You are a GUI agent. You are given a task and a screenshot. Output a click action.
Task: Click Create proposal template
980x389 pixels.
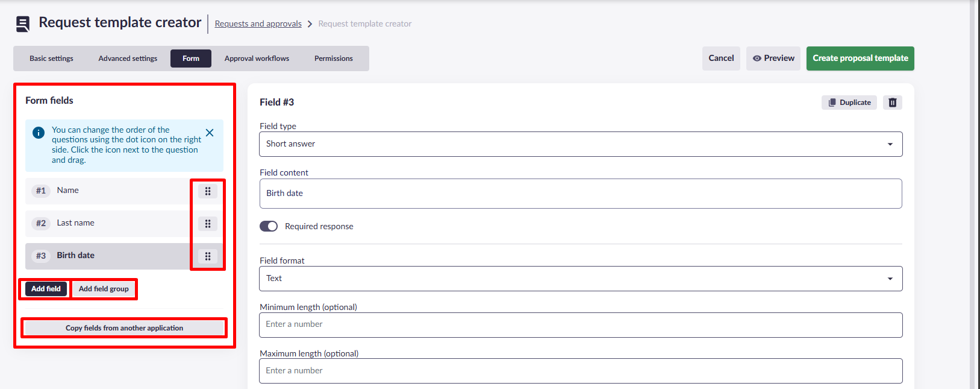pos(860,59)
